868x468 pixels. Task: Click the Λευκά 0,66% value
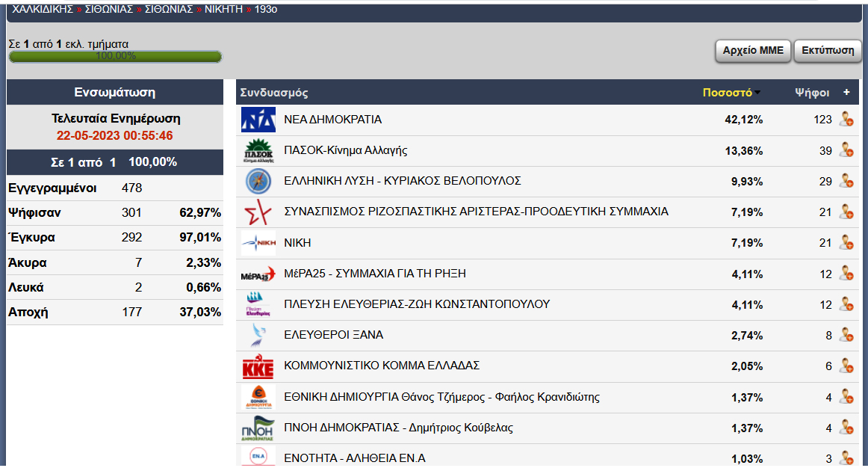pos(203,287)
